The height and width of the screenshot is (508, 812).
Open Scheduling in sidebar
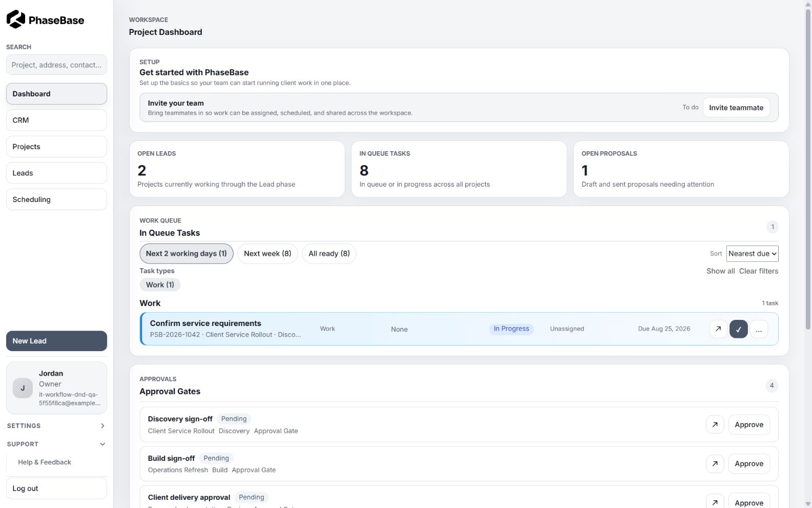56,199
